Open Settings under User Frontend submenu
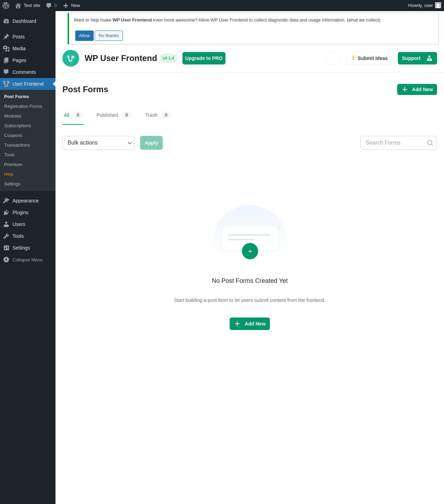This screenshot has width=444, height=504. [12, 184]
